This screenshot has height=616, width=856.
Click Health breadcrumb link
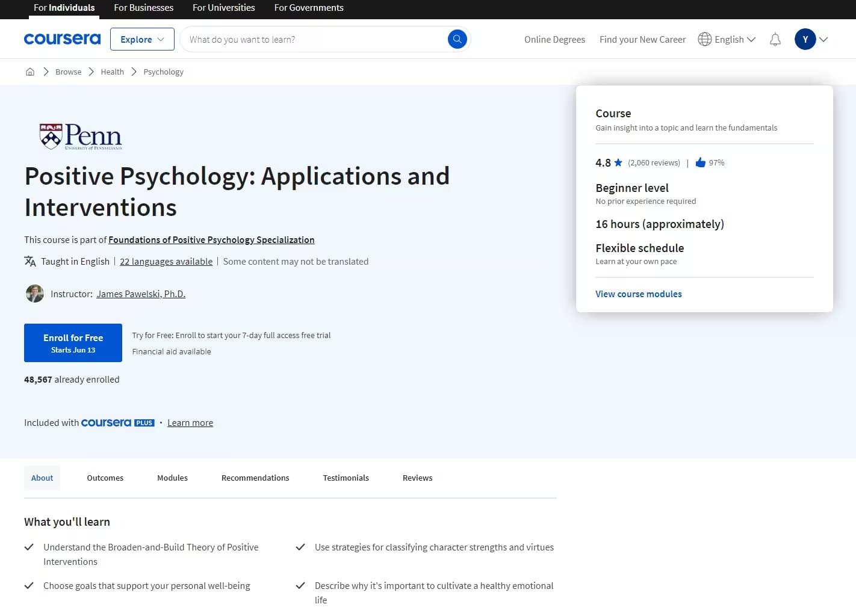pyautogui.click(x=112, y=72)
